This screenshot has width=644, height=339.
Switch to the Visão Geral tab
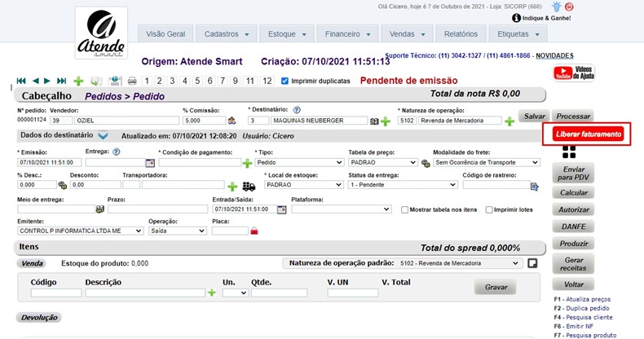coord(165,34)
